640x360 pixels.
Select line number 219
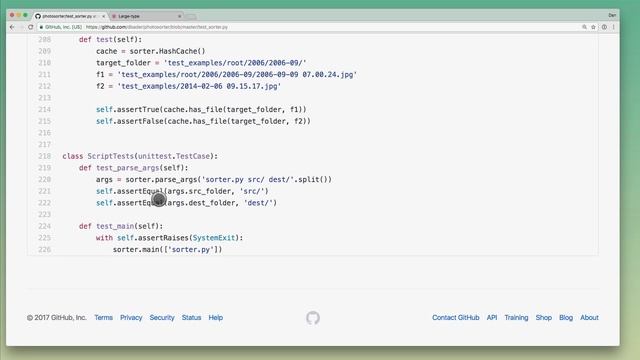[44, 168]
